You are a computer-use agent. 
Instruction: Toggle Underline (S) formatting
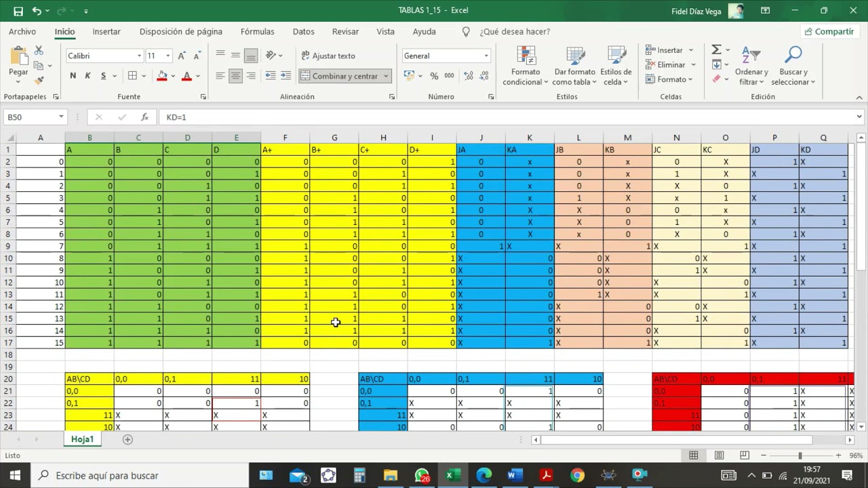click(103, 76)
